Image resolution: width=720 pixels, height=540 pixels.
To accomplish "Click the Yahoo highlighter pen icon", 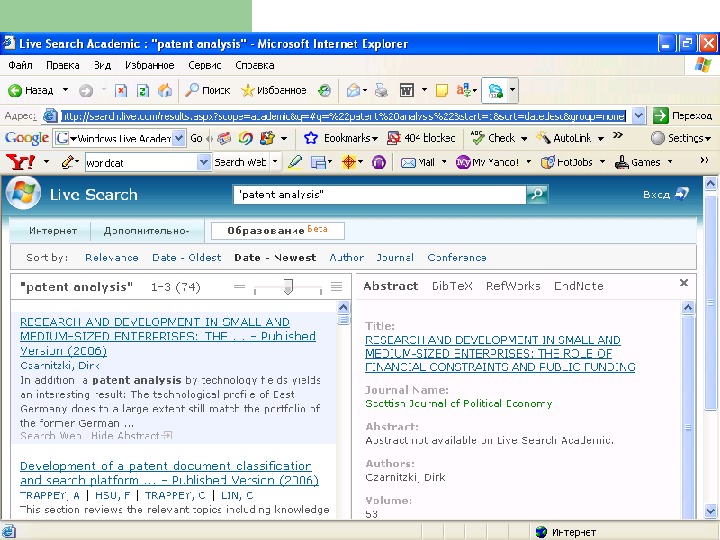I will click(x=294, y=162).
